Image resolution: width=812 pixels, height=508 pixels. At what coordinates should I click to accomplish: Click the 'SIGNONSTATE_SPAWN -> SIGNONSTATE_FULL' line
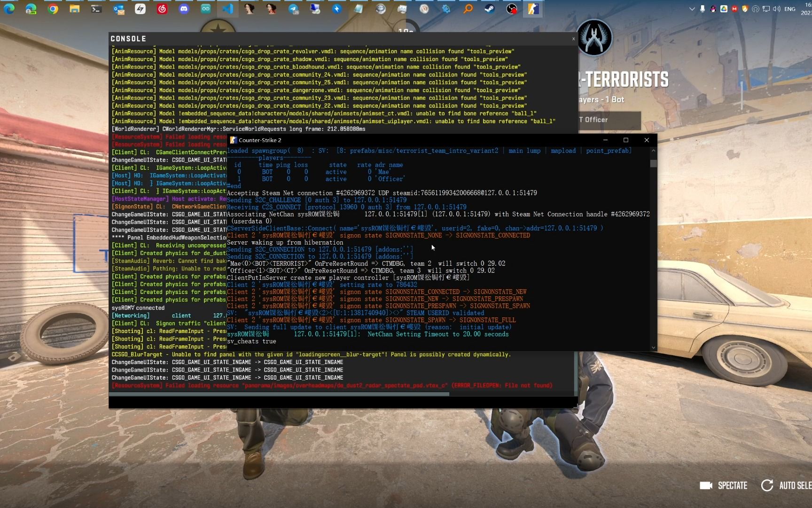[371, 320]
